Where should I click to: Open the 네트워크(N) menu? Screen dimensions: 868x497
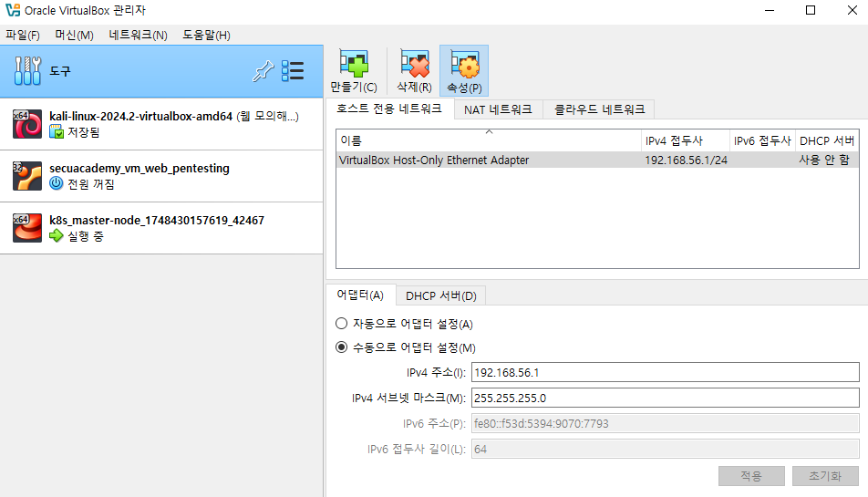(x=138, y=35)
